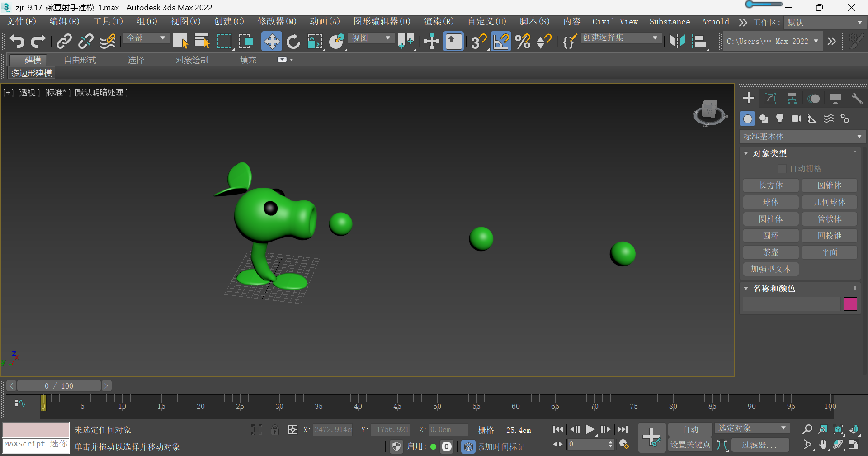868x456 pixels.
Task: Click the 加强型文本 button
Action: tap(771, 269)
